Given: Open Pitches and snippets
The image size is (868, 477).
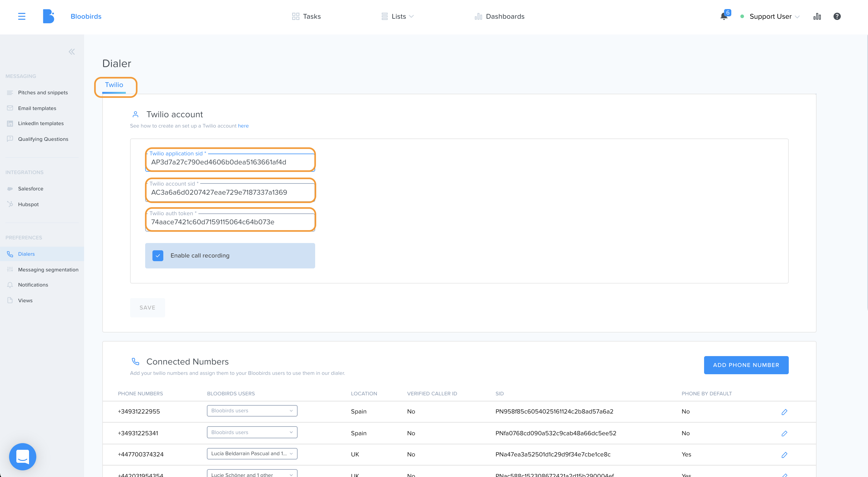Looking at the screenshot, I should (x=43, y=92).
